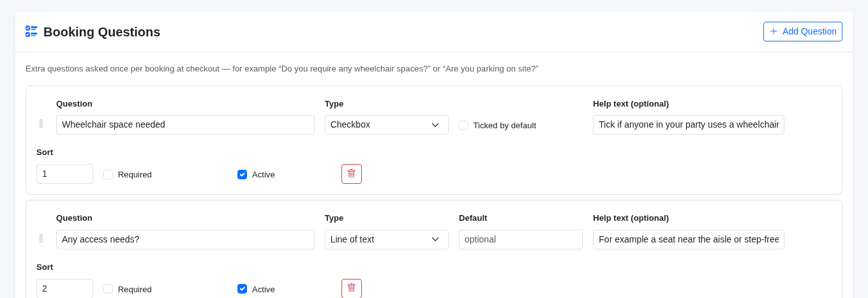Edit the Any access needs? question field

(185, 239)
